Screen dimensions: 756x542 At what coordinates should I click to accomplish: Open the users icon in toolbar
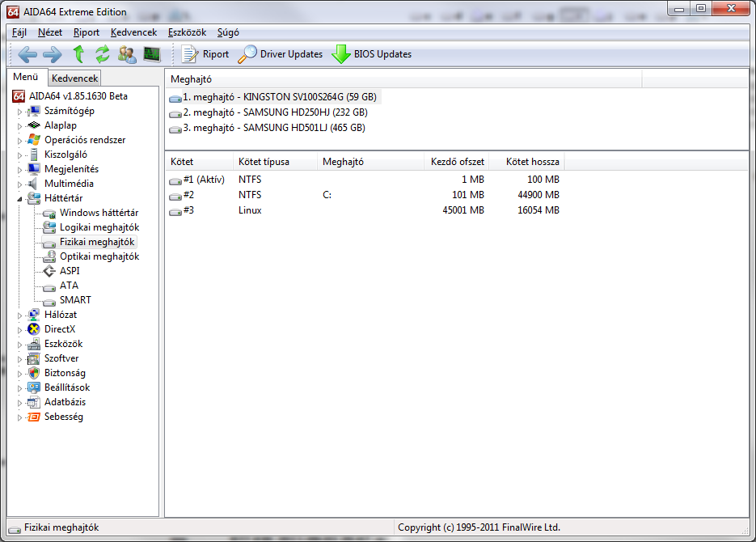(127, 54)
